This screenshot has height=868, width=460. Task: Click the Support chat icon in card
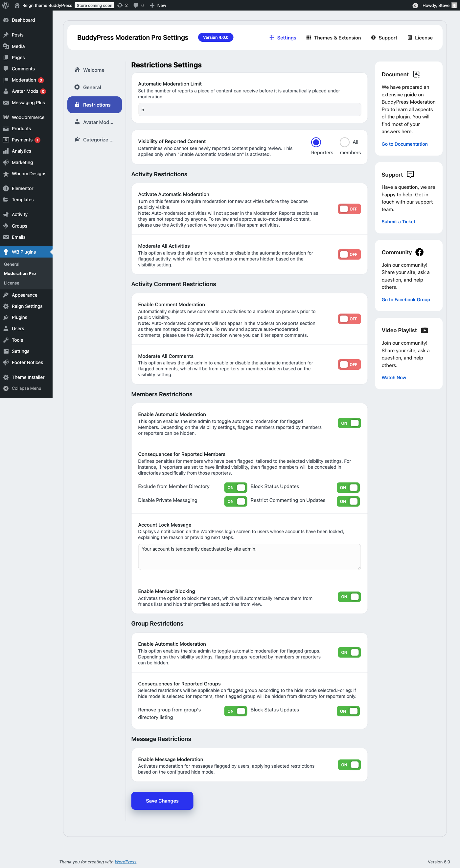[410, 174]
